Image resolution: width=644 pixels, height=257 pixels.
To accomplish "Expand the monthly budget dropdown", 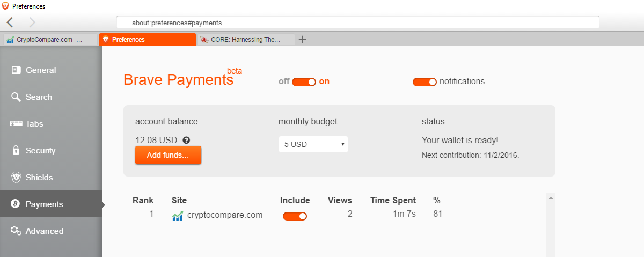I will click(x=313, y=144).
